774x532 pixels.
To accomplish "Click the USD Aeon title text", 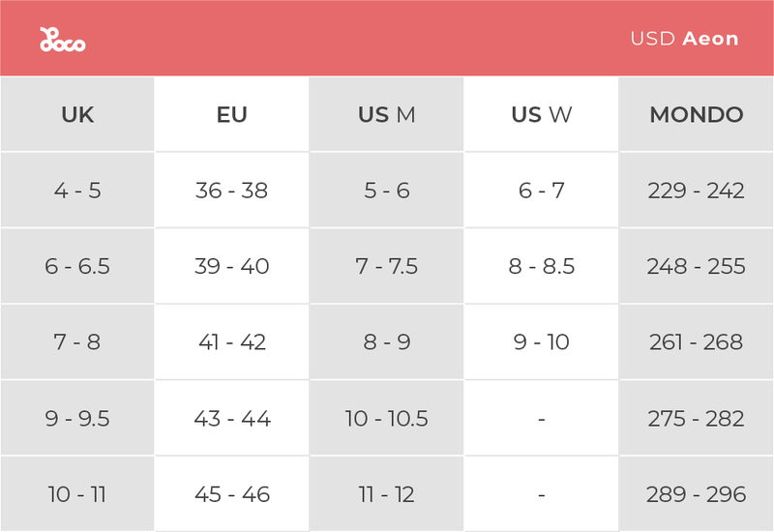I will 684,40.
